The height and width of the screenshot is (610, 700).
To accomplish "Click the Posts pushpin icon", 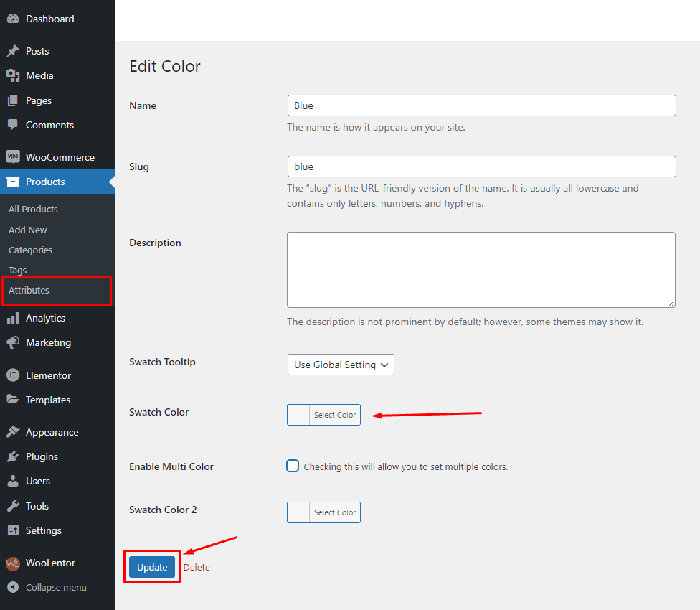I will point(13,51).
